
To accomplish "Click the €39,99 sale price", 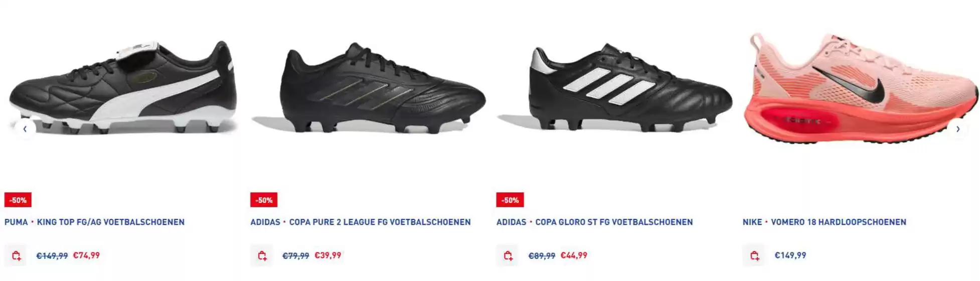I will click(x=328, y=255).
